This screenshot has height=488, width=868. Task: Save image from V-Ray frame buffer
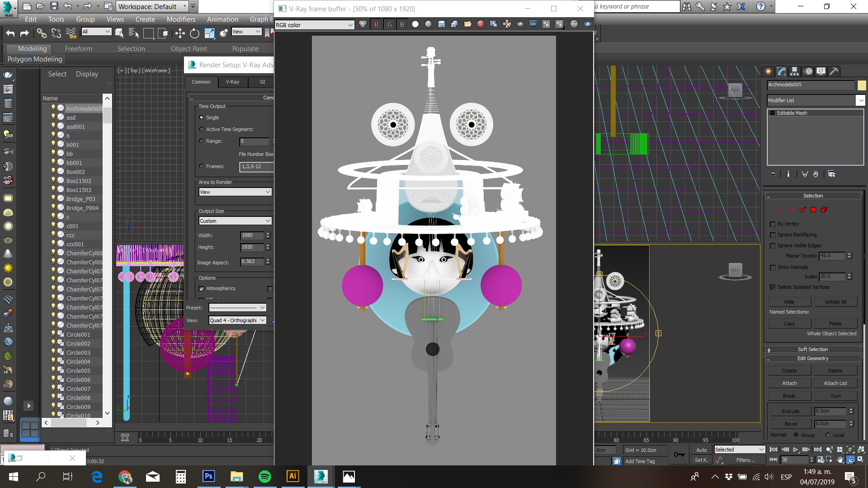[x=441, y=24]
